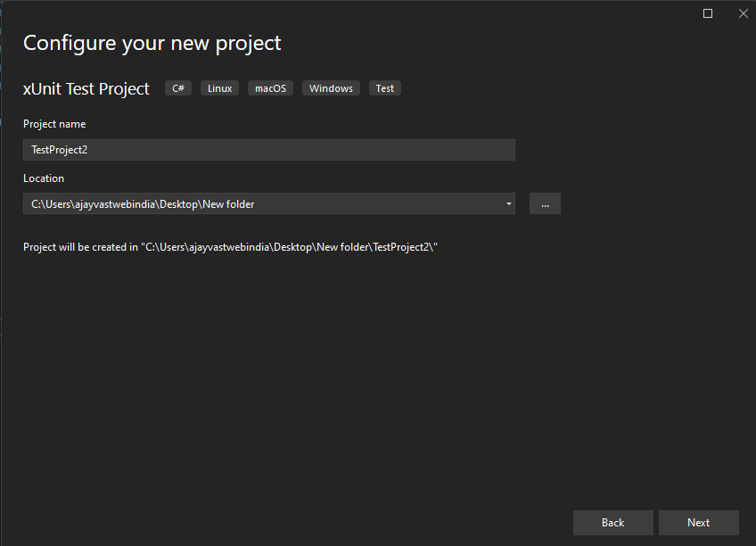Open folder browser with the ellipsis button
Image resolution: width=756 pixels, height=546 pixels.
coord(545,204)
